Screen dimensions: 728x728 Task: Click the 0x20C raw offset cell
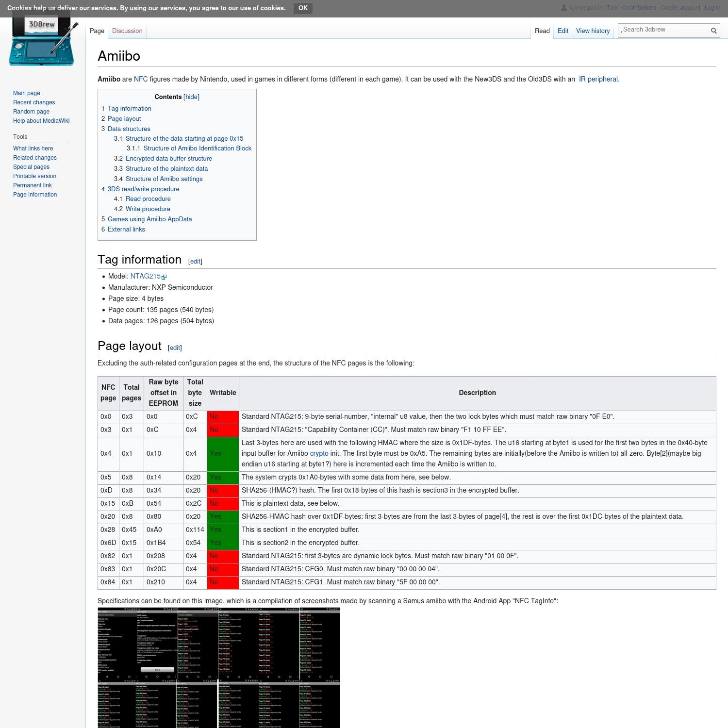(164, 569)
